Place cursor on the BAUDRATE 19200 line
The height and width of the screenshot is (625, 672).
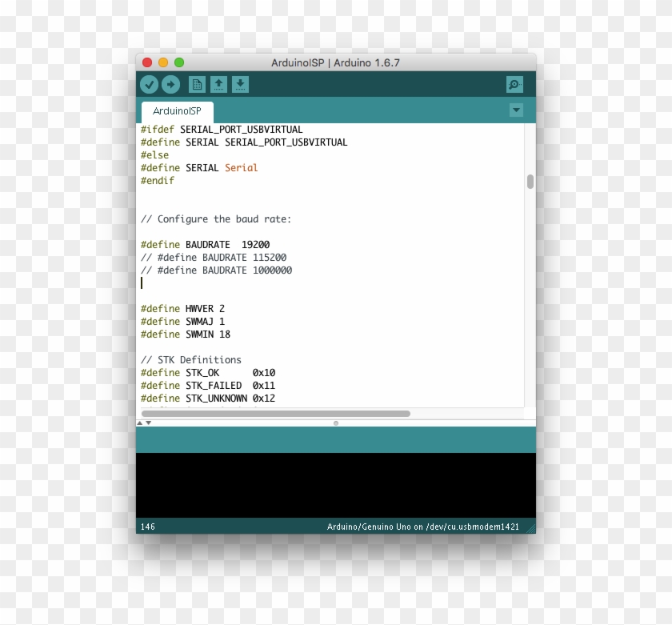(x=206, y=244)
